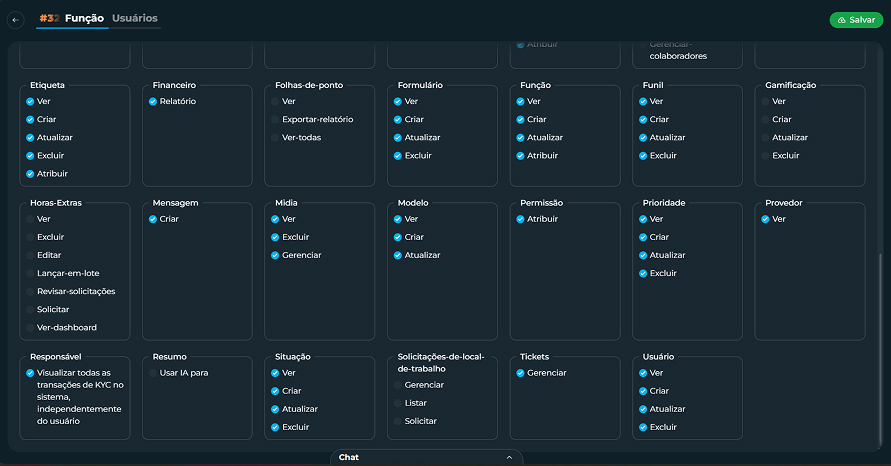
Task: Uncheck Atribuir under Etiqueta
Action: click(x=30, y=174)
